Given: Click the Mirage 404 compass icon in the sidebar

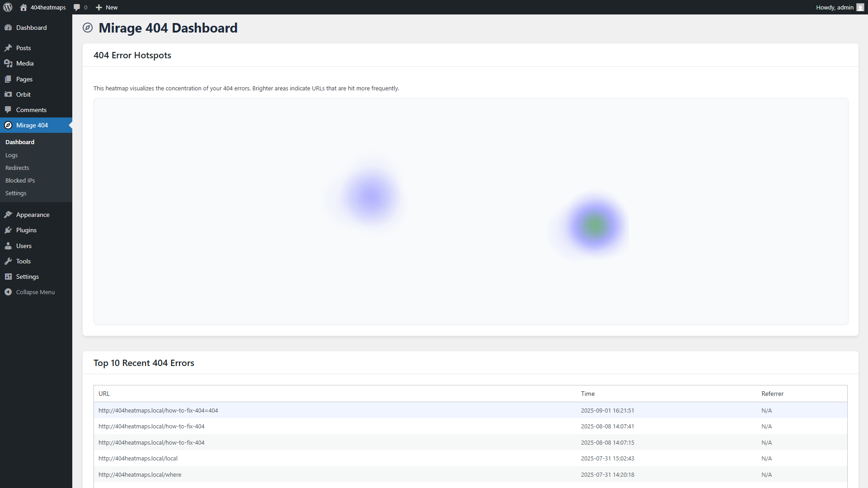Looking at the screenshot, I should coord(8,125).
